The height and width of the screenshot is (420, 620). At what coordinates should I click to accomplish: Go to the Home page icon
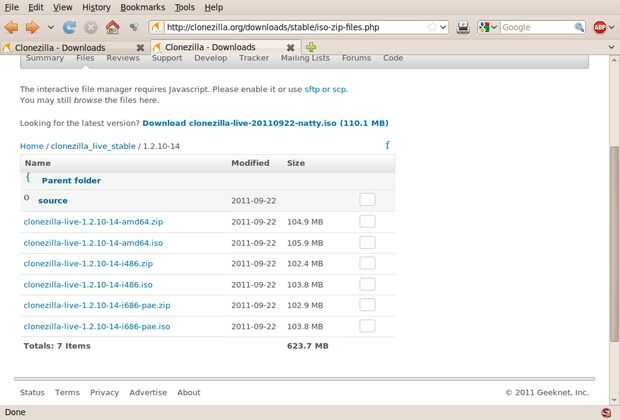tap(112, 27)
